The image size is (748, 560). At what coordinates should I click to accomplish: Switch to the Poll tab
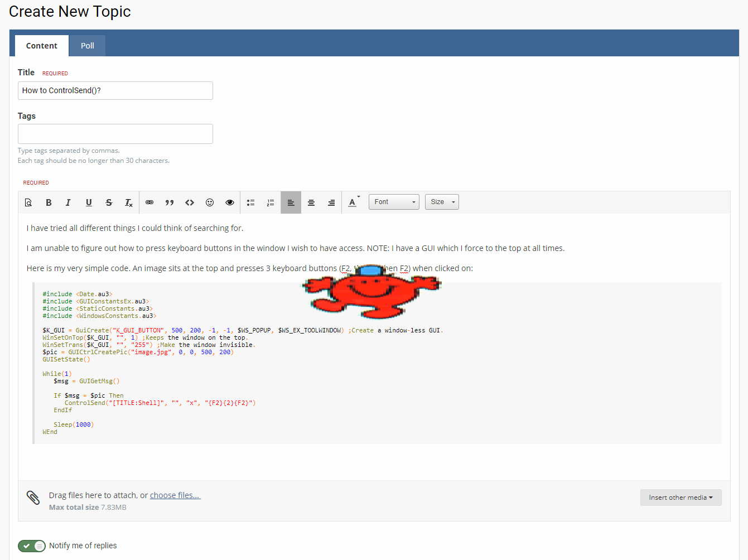point(88,46)
